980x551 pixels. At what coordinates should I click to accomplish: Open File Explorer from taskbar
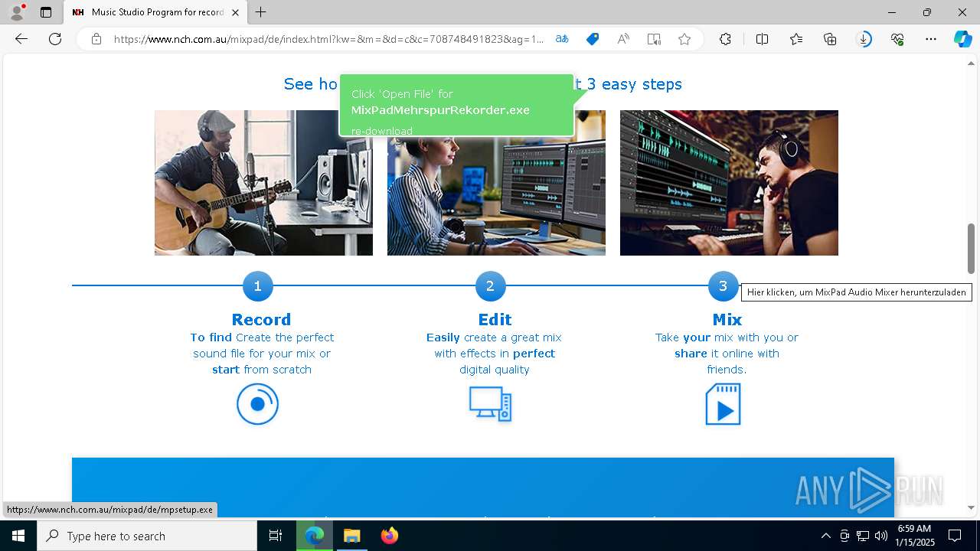tap(351, 536)
